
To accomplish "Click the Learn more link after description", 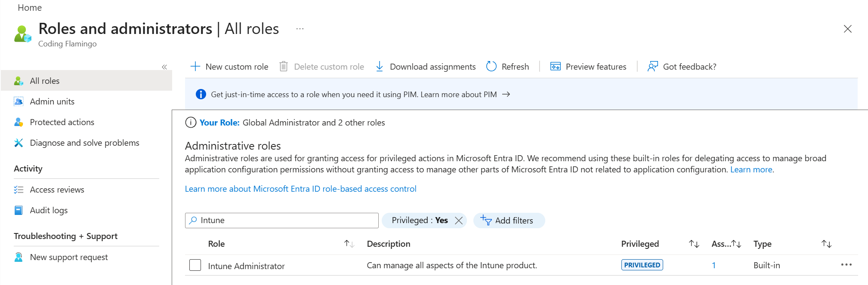I will (x=751, y=169).
